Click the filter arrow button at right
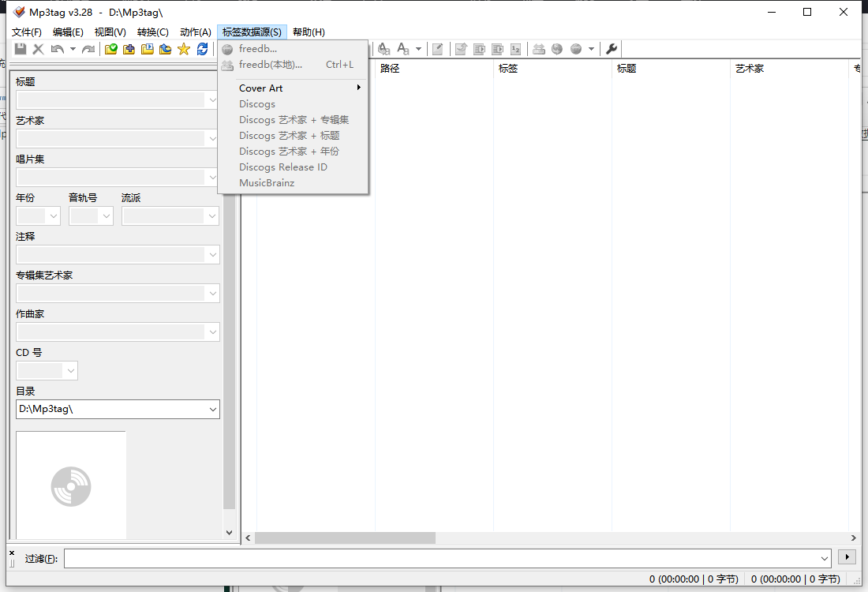This screenshot has width=868, height=592. coord(847,557)
